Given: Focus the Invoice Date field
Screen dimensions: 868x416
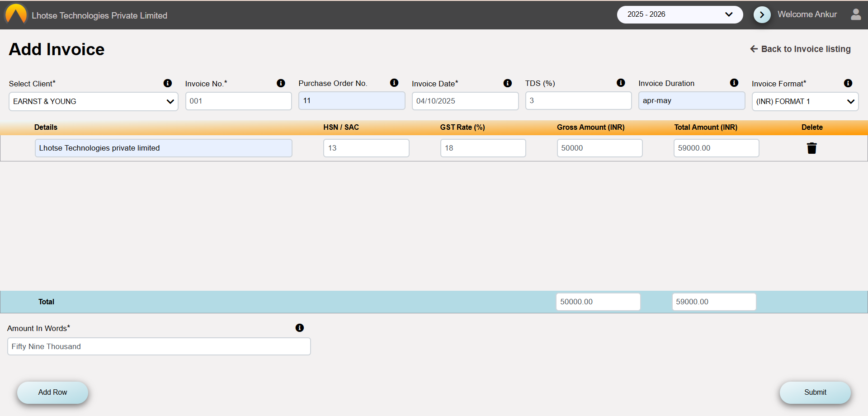Looking at the screenshot, I should click(x=465, y=101).
